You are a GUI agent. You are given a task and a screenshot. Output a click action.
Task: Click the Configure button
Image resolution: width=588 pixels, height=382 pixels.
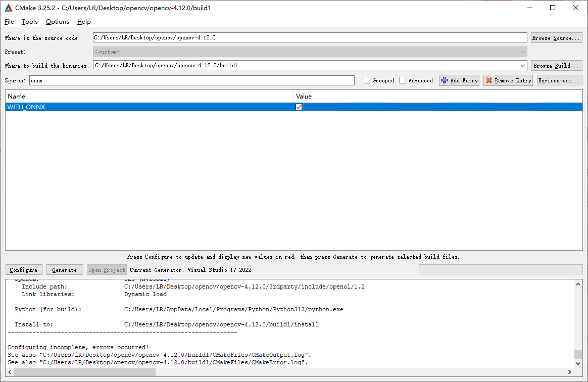(24, 270)
